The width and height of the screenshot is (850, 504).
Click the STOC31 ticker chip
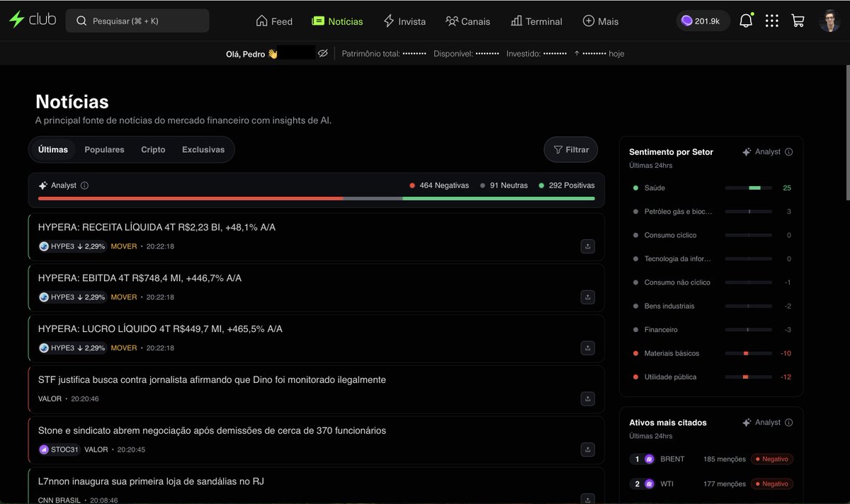click(x=59, y=449)
